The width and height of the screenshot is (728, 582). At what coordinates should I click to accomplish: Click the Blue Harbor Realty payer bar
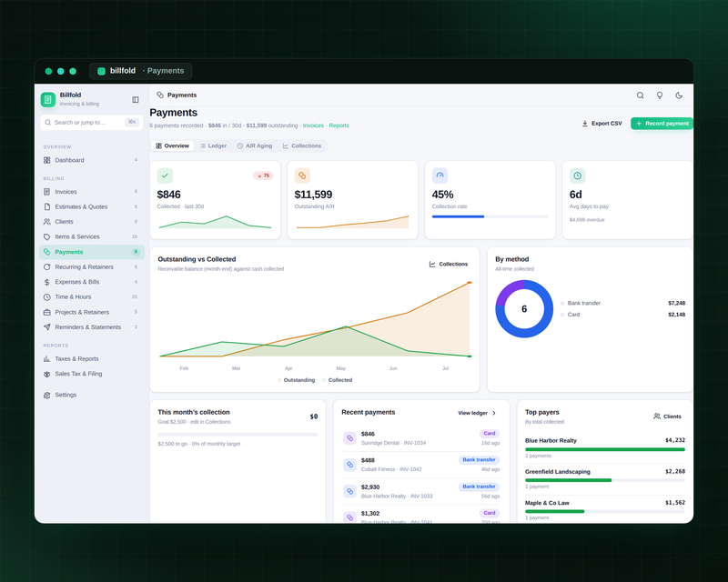[x=605, y=449]
